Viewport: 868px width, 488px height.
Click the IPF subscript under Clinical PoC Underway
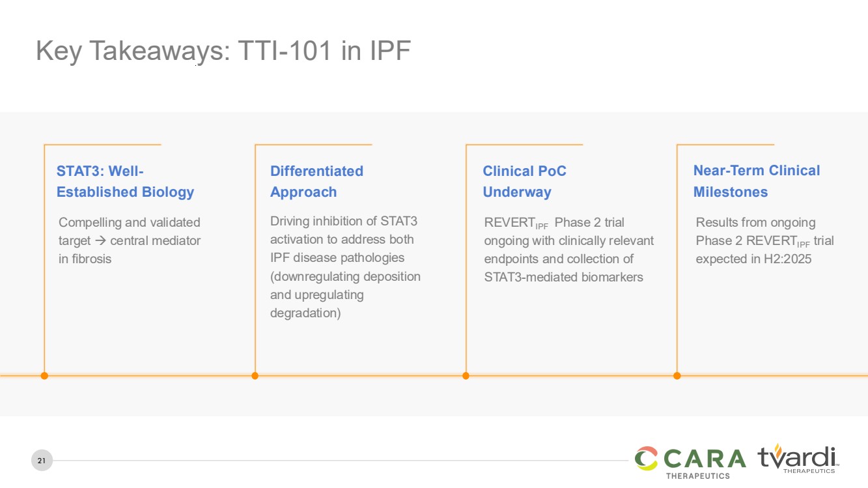541,227
